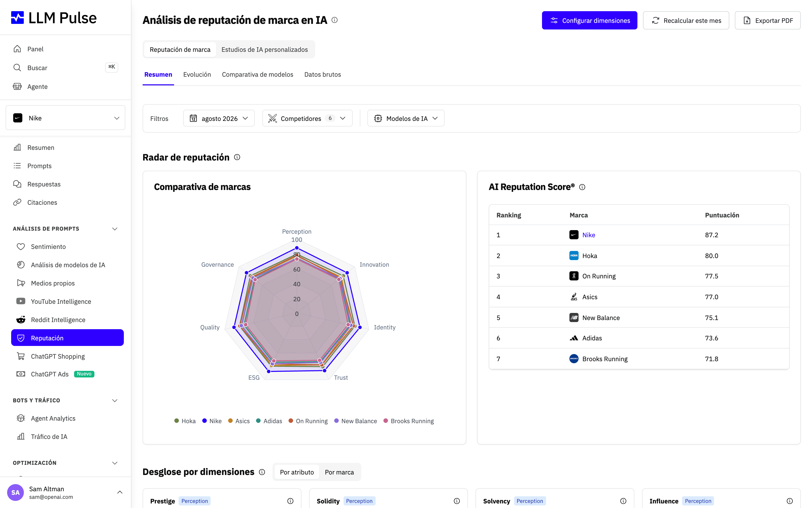Viewport: 812px width, 508px height.
Task: Click info icon on Prestige card
Action: pos(291,501)
